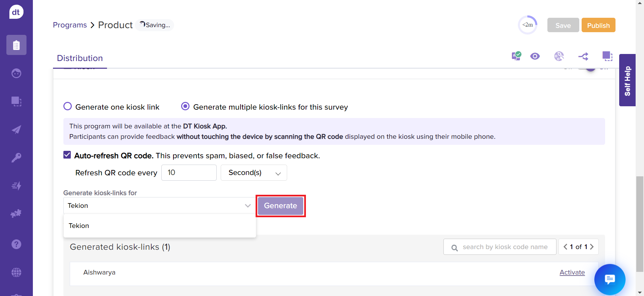
Task: Select Generate one kiosk link option
Action: pos(68,107)
